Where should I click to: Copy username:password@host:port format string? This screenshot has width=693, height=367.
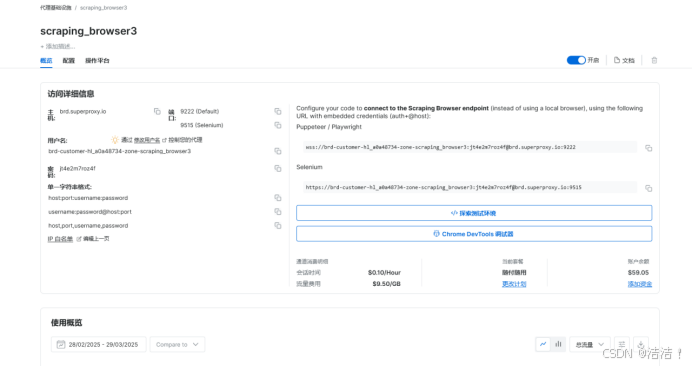pyautogui.click(x=278, y=212)
